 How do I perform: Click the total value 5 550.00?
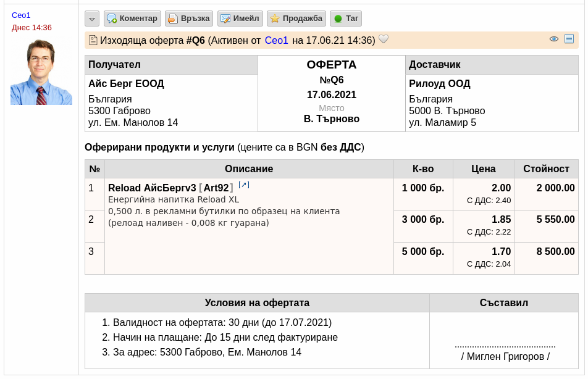pyautogui.click(x=555, y=219)
